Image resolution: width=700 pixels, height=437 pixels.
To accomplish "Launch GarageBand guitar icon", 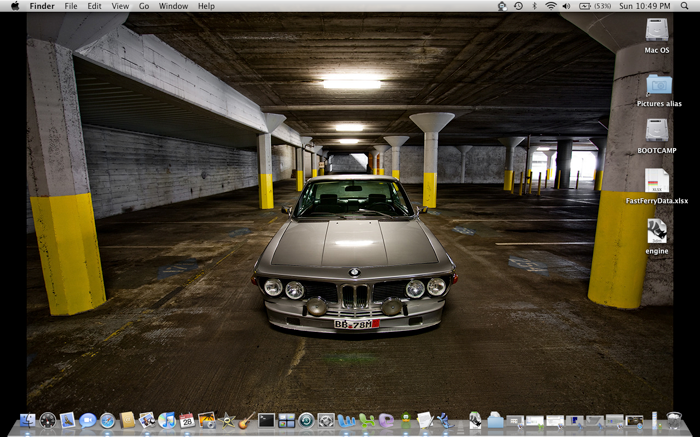I will tap(246, 421).
